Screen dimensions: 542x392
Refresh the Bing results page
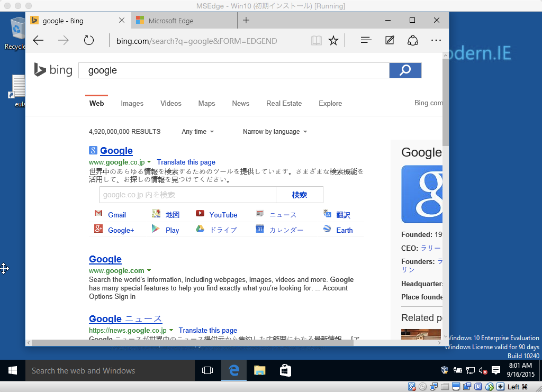89,41
